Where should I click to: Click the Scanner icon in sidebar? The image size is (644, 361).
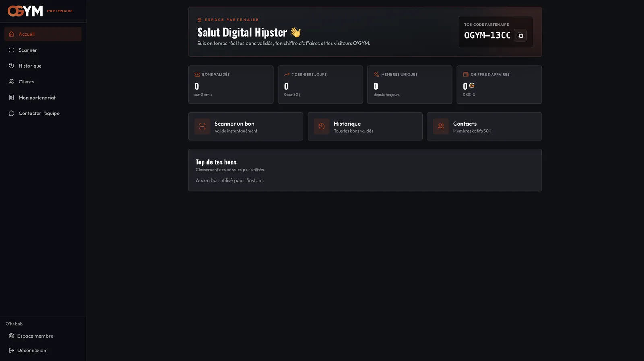pos(12,50)
